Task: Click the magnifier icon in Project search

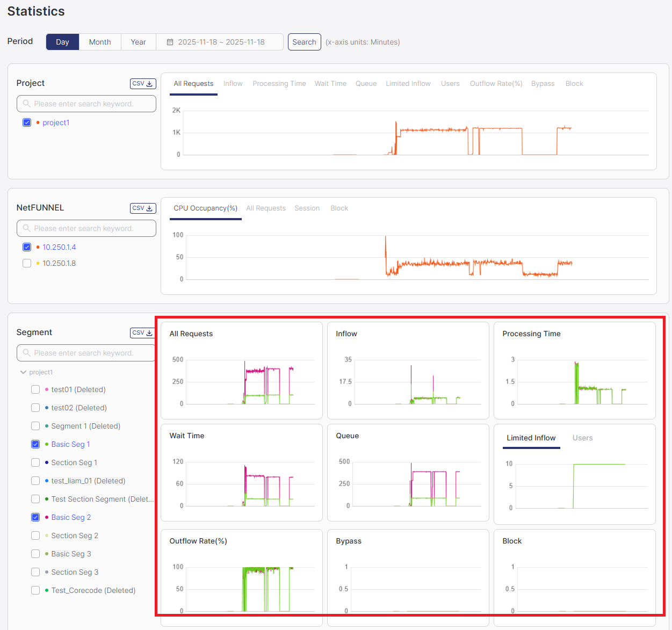Action: [x=26, y=104]
